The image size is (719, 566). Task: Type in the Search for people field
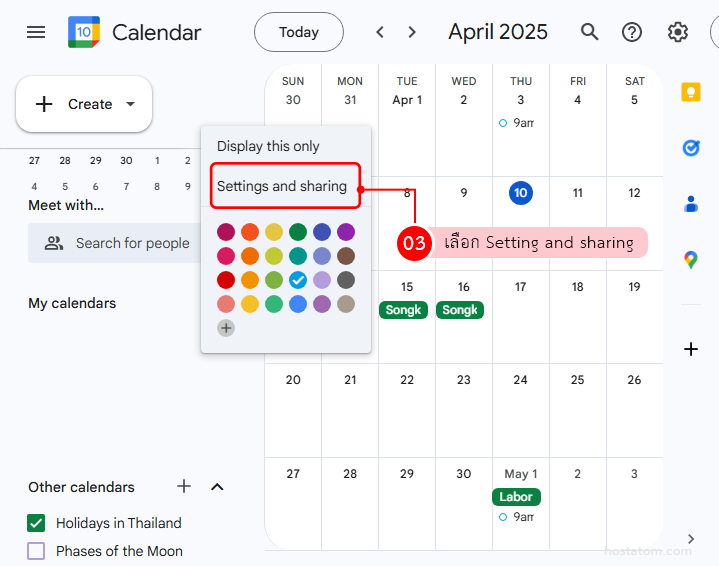(132, 243)
